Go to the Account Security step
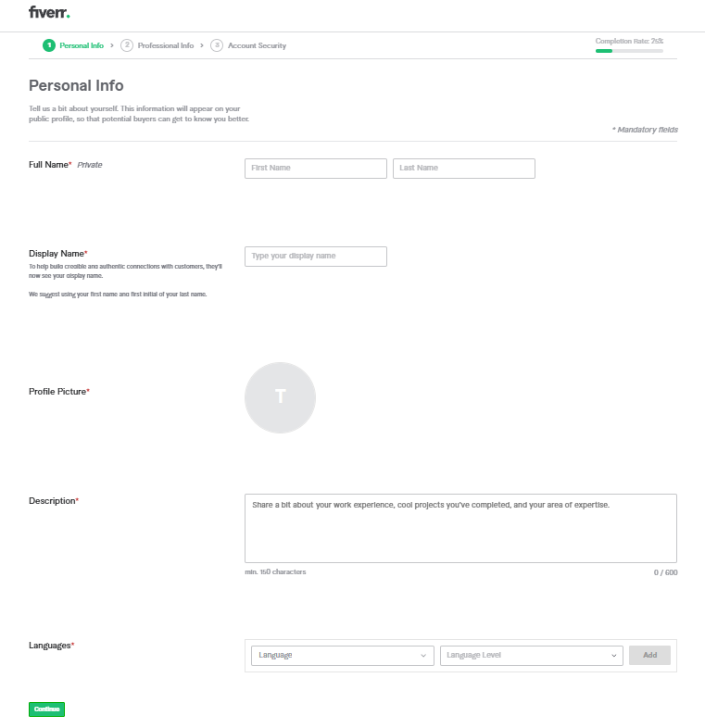 [x=257, y=45]
